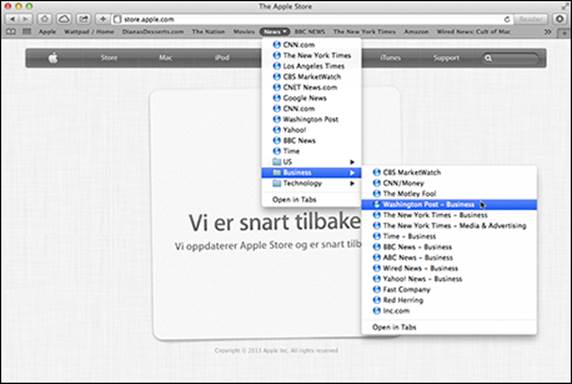The height and width of the screenshot is (384, 572).
Task: Click the iCloud Tabs cloud icon
Action: [64, 19]
